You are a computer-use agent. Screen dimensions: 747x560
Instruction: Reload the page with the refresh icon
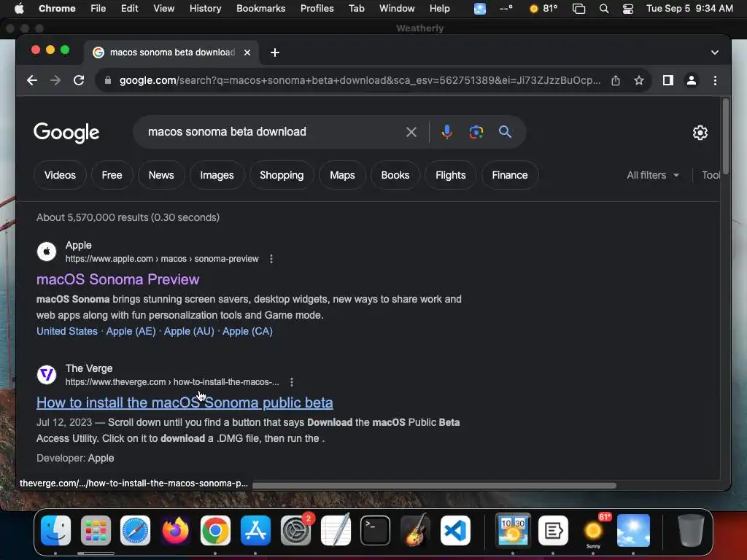[79, 80]
